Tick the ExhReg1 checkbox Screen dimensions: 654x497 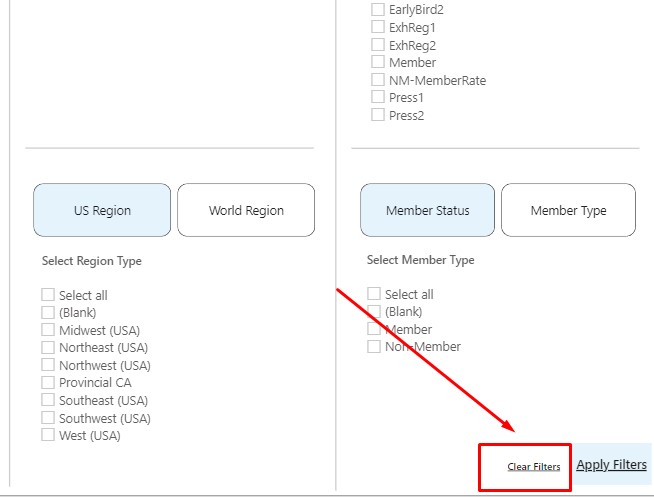click(x=378, y=28)
